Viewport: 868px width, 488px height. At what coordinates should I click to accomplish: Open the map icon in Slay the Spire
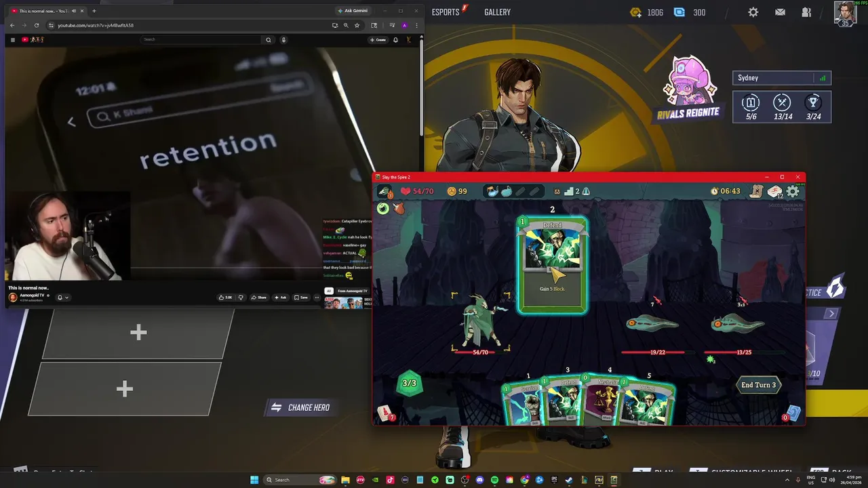click(x=757, y=192)
